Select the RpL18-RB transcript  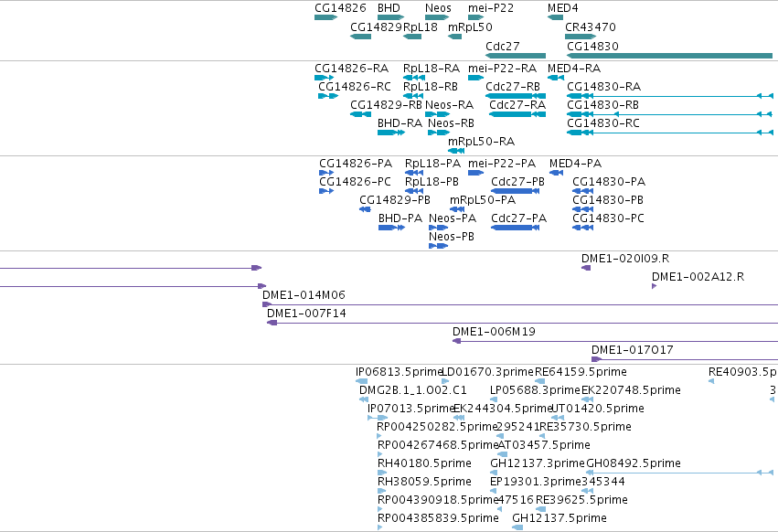click(x=413, y=96)
